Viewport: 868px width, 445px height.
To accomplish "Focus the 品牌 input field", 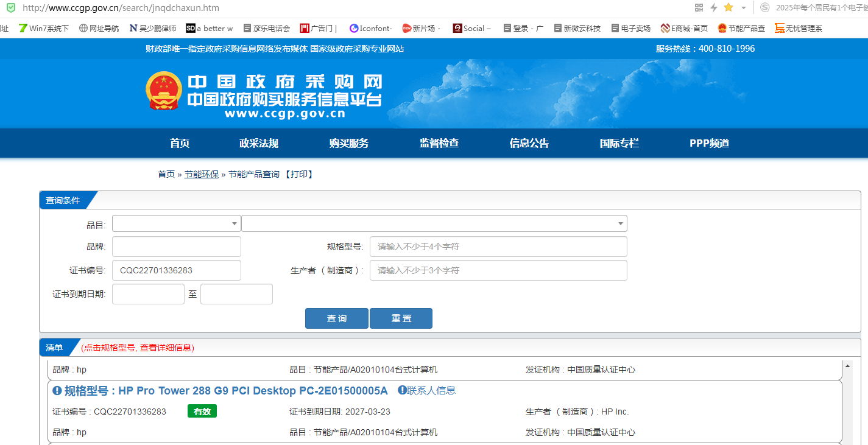I will [x=177, y=247].
